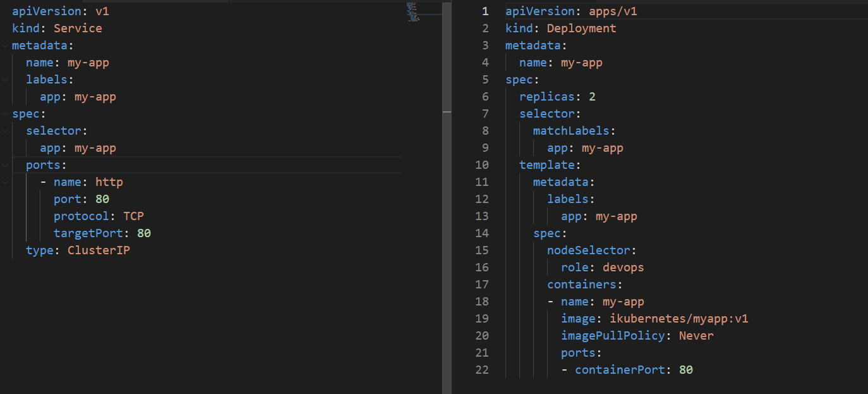Click 'nodeSelector:' key
Viewport: 868px width, 394px height.
click(592, 250)
